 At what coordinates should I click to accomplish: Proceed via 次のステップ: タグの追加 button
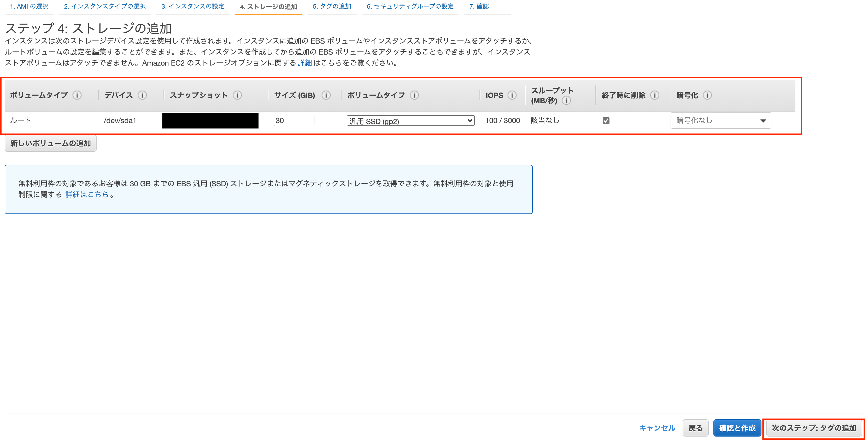[814, 427]
